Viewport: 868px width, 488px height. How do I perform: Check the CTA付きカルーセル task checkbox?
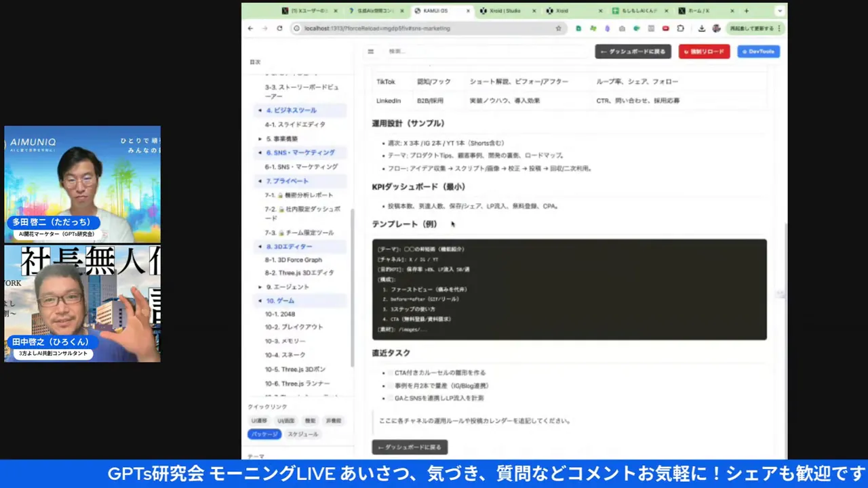click(x=389, y=373)
